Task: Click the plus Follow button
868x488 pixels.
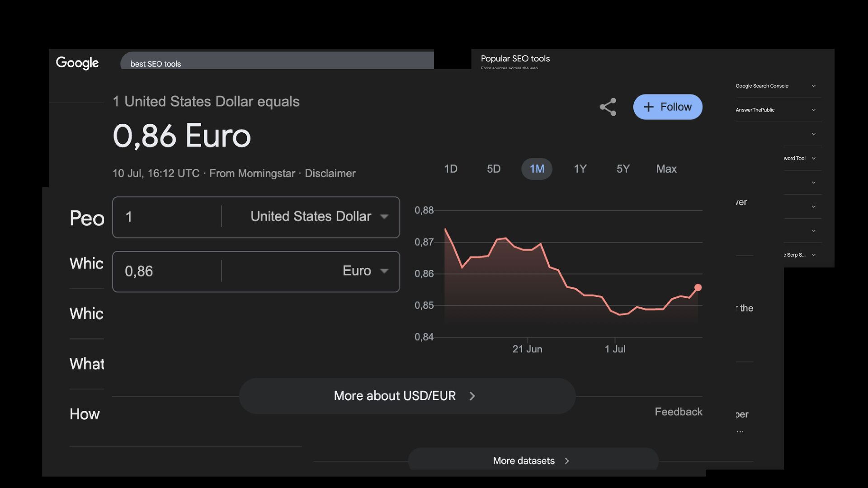Action: [x=667, y=107]
